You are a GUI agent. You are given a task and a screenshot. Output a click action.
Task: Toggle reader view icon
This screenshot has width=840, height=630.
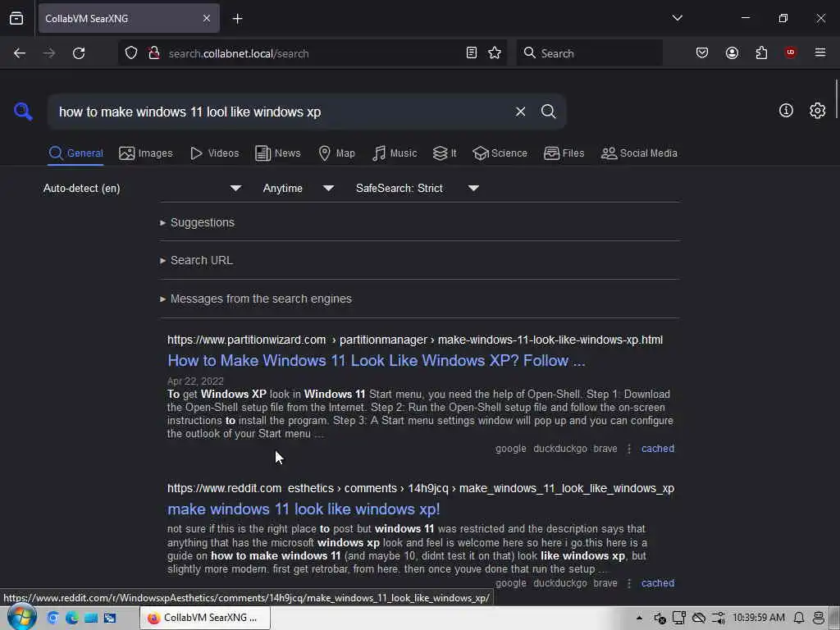point(472,53)
